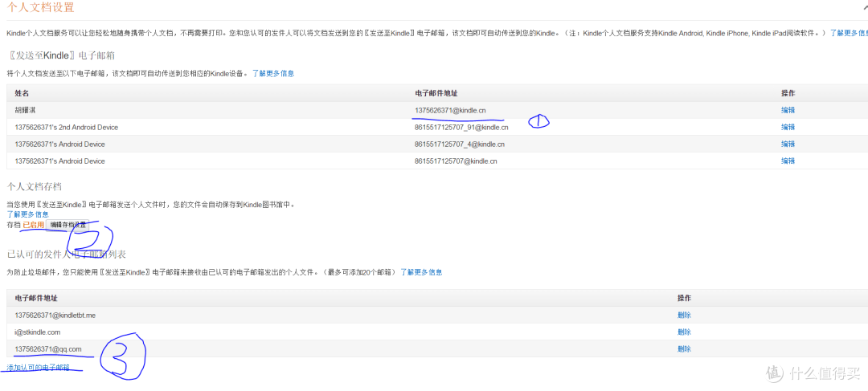Screen dimensions: 868x391
Task: Click 操作 header above the 编辑 links
Action: coord(788,93)
